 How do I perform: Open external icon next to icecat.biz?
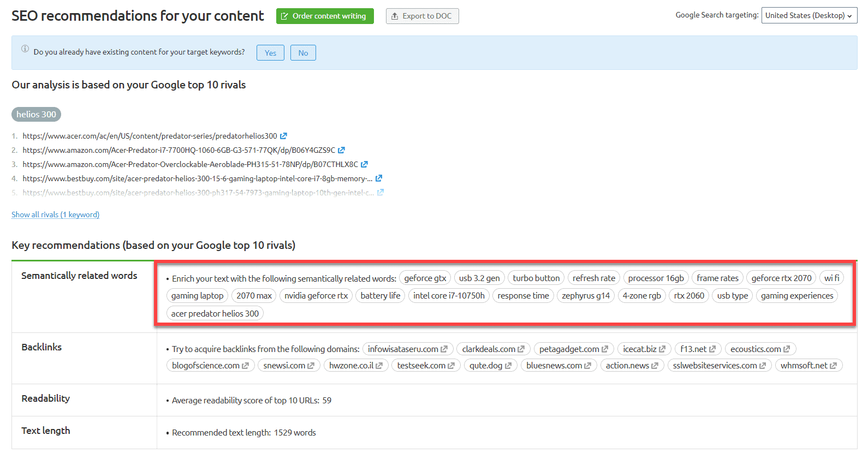pyautogui.click(x=662, y=349)
